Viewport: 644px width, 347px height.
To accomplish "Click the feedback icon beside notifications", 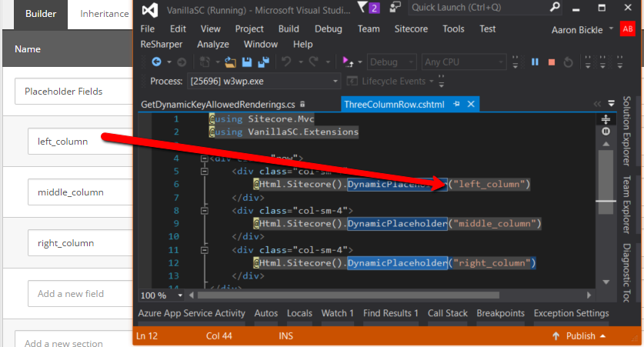I will click(x=395, y=7).
